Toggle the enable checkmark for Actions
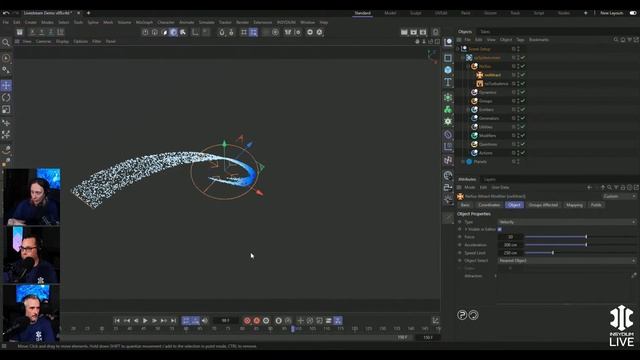Viewport: 640px width, 360px height. (523, 153)
